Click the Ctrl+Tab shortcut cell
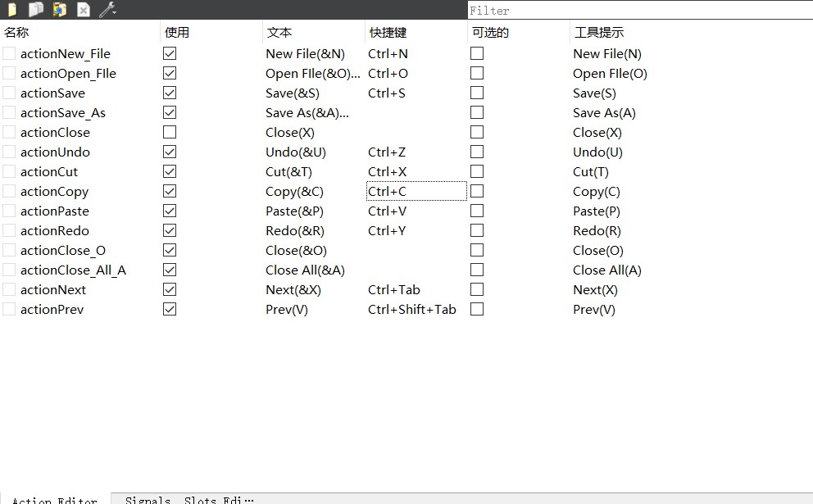The image size is (813, 504). point(394,290)
